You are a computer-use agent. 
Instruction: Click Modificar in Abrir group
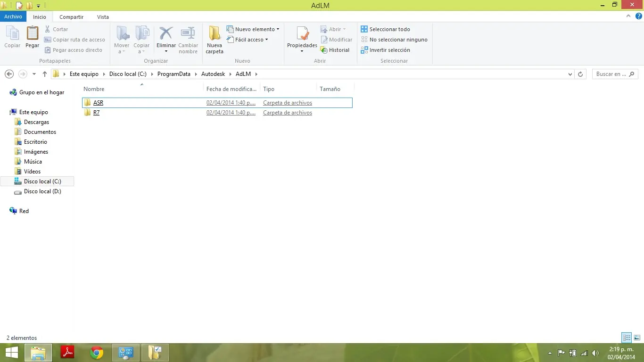tap(336, 40)
